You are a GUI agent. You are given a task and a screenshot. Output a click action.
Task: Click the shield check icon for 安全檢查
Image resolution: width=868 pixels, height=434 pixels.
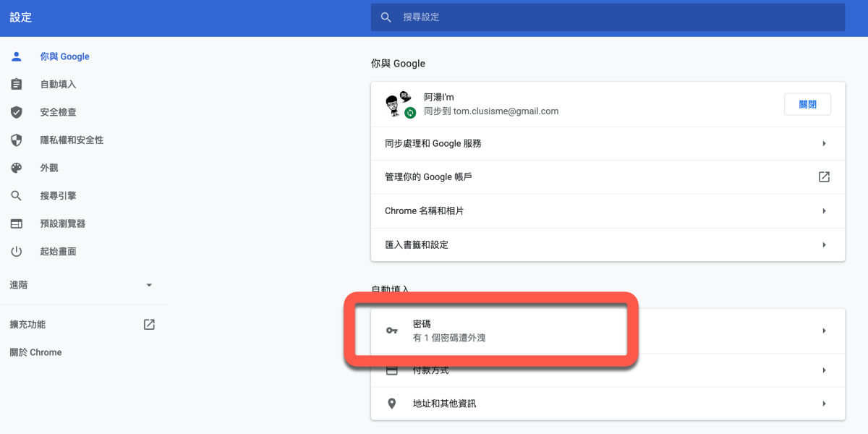click(17, 112)
